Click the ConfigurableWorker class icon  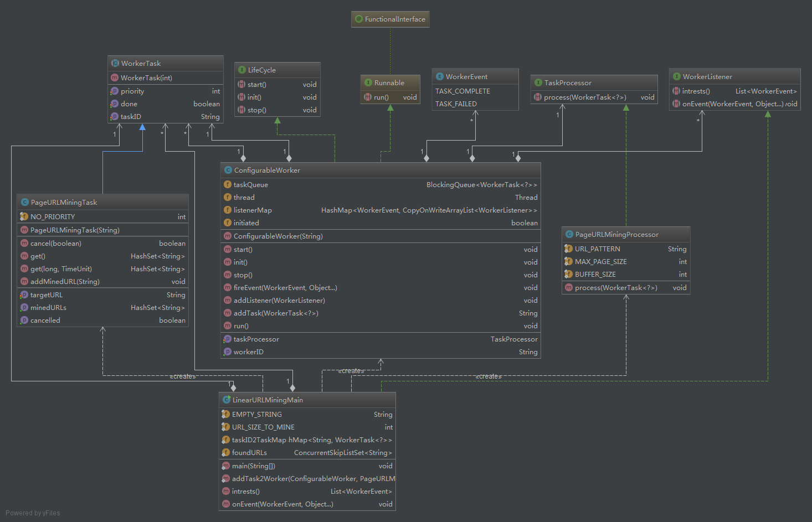click(x=228, y=170)
